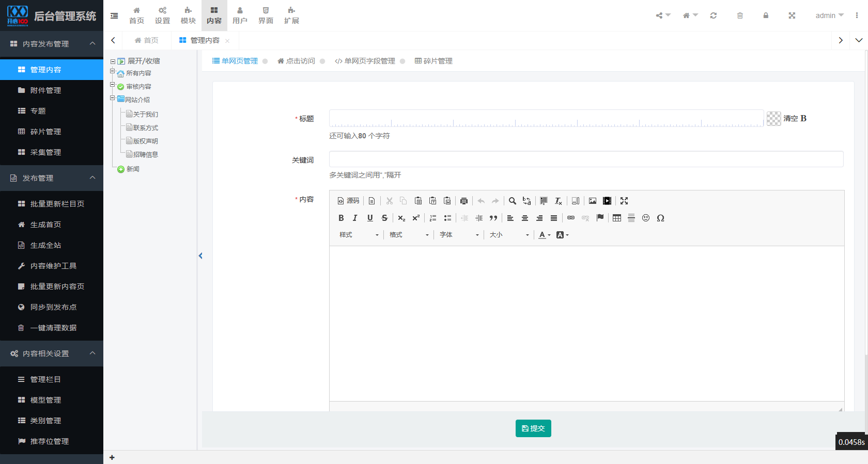Image resolution: width=868 pixels, height=464 pixels.
Task: Open the text color dropdown
Action: click(545, 235)
